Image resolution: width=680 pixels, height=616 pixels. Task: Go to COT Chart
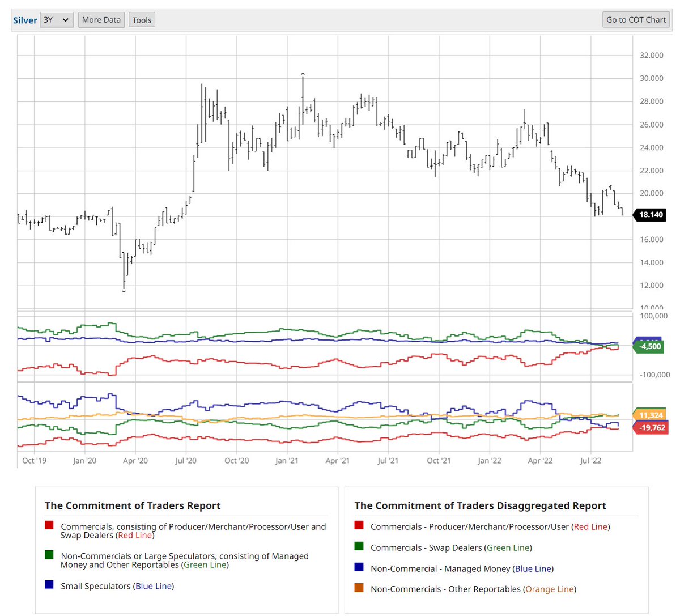(x=636, y=20)
